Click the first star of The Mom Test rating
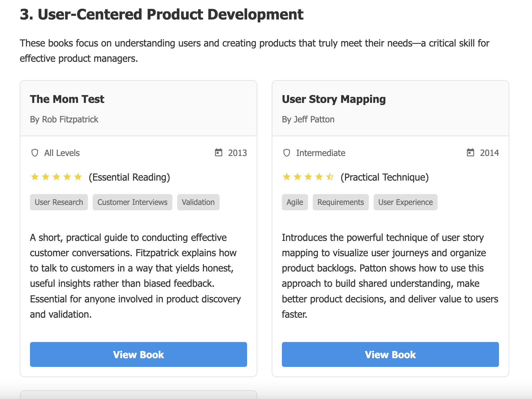532x399 pixels. (x=35, y=177)
